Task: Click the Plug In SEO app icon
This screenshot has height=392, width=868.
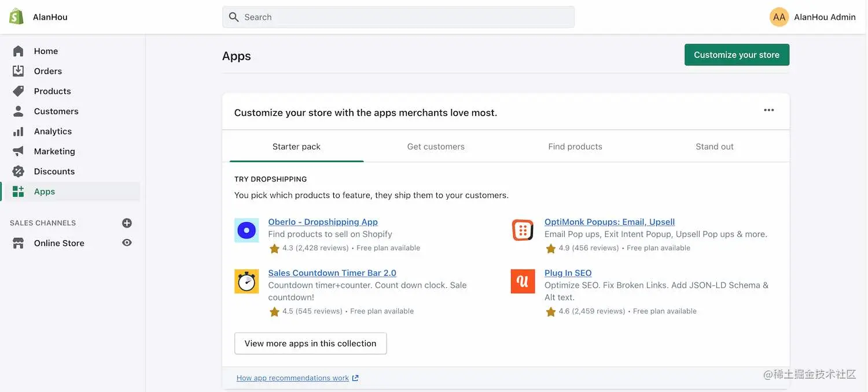Action: [x=523, y=281]
